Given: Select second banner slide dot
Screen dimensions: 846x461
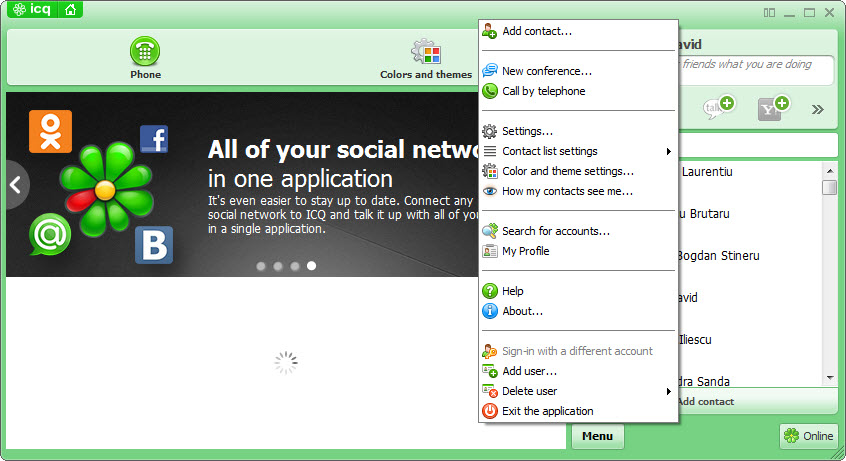Looking at the screenshot, I should point(278,266).
